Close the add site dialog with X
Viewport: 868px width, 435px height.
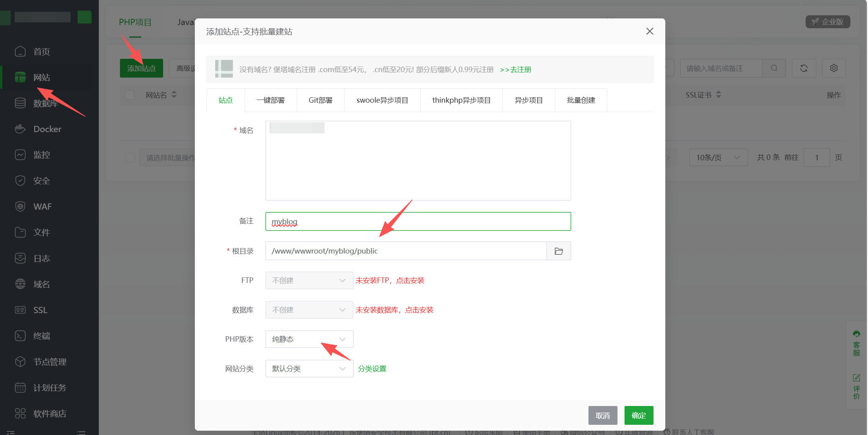(650, 31)
